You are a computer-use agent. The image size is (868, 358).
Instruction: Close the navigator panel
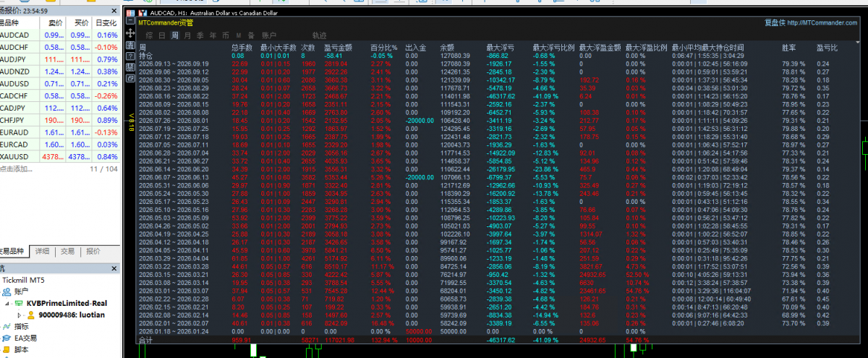coord(114,268)
